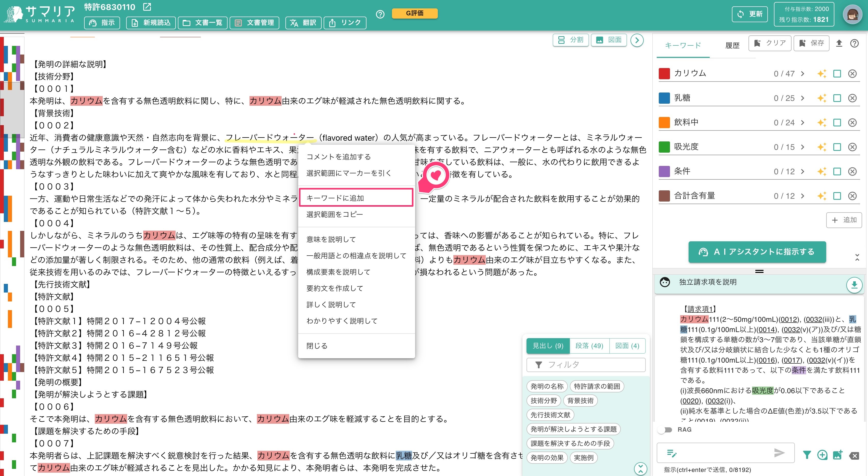
Task: Tick the checkbox for 飲料中 keyword
Action: tap(837, 122)
